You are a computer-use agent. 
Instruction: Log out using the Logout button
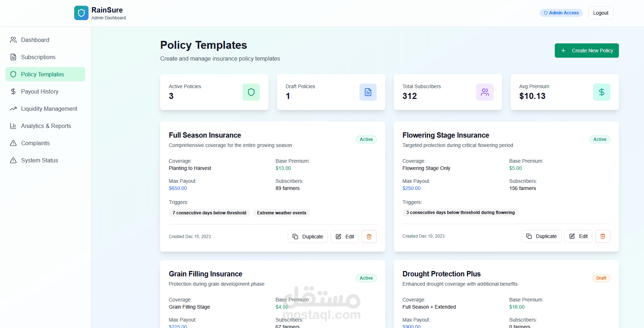coord(601,13)
